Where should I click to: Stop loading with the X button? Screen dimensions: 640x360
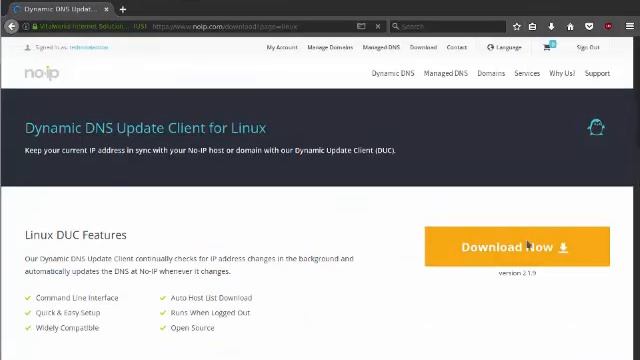(378, 27)
